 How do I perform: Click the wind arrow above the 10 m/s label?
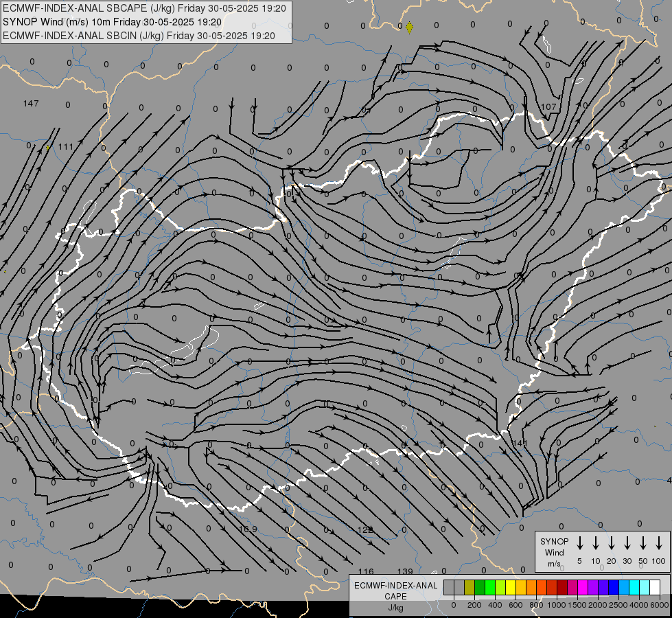pyautogui.click(x=595, y=543)
